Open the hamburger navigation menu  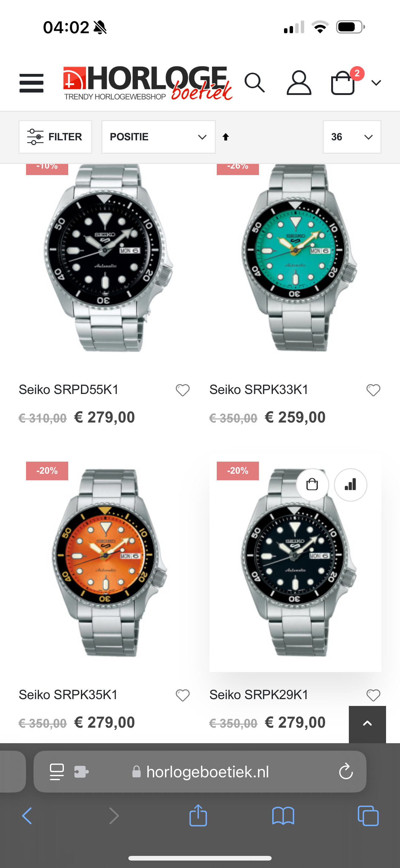[x=31, y=83]
